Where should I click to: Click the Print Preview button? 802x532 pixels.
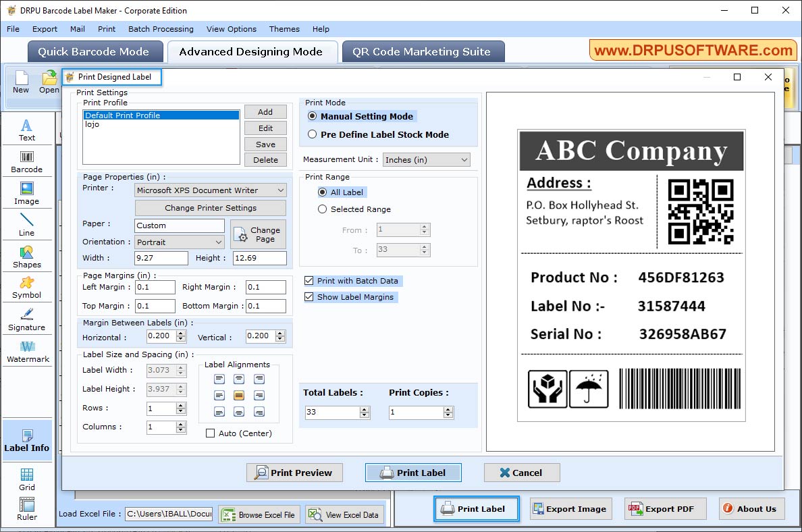[294, 473]
